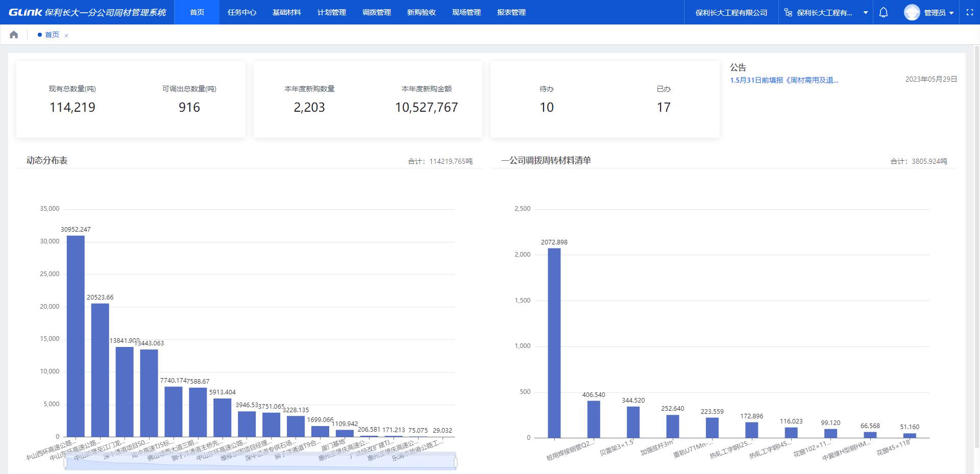Toggle fullscreen mode icon
The image size is (980, 474).
click(970, 12)
